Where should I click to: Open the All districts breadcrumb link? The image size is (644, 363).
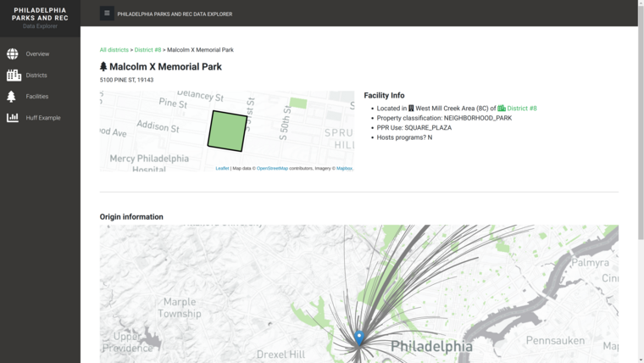pos(114,50)
